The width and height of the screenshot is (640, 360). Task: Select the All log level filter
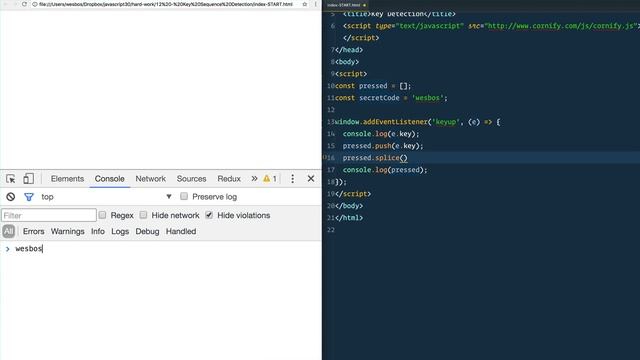9,231
